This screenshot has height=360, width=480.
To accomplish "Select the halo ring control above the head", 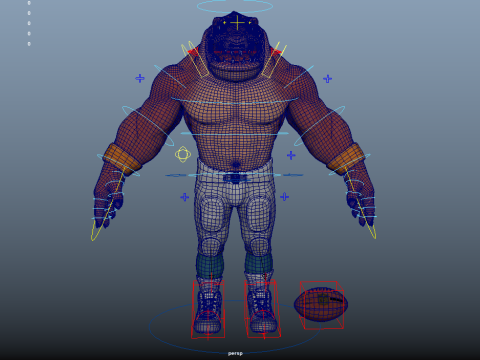I will point(235,6).
